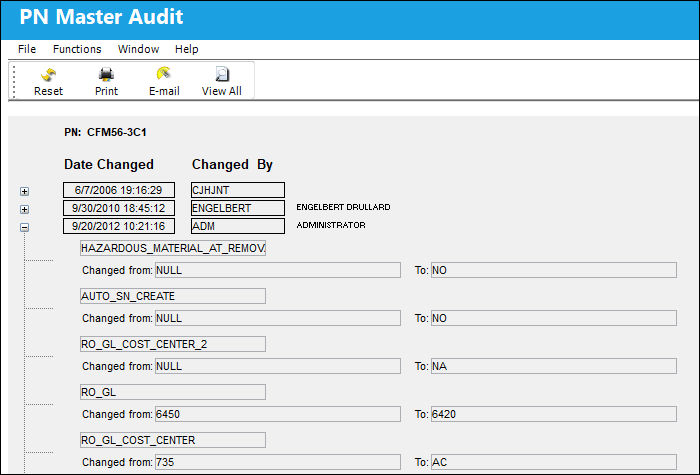Click the View All toolbar icon
The height and width of the screenshot is (475, 700).
[222, 74]
